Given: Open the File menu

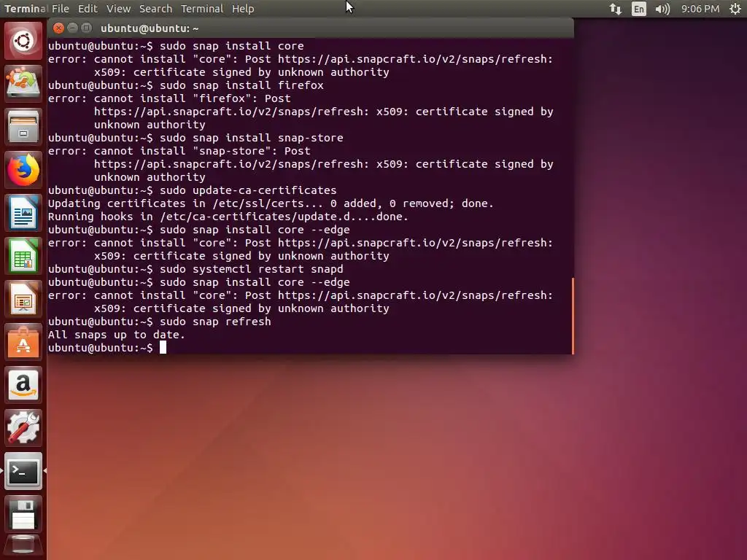Looking at the screenshot, I should point(60,9).
